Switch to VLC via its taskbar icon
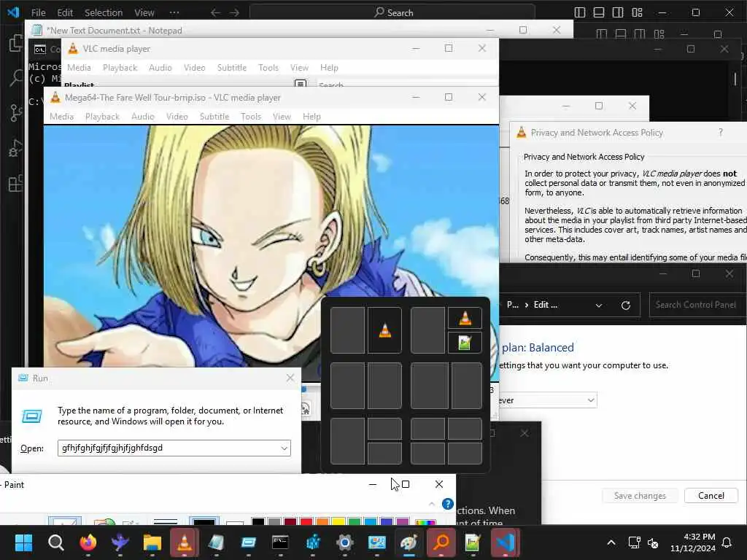The image size is (747, 560). pyautogui.click(x=185, y=542)
